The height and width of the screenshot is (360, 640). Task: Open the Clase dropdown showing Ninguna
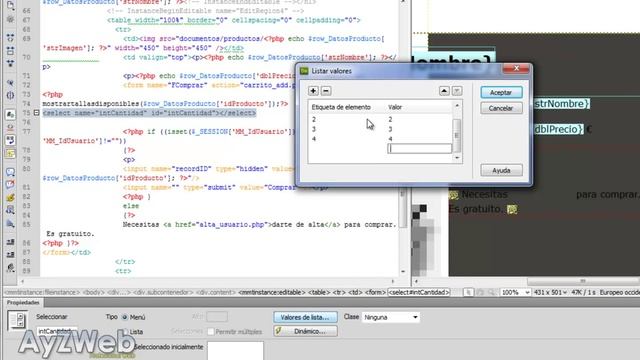click(x=391, y=317)
